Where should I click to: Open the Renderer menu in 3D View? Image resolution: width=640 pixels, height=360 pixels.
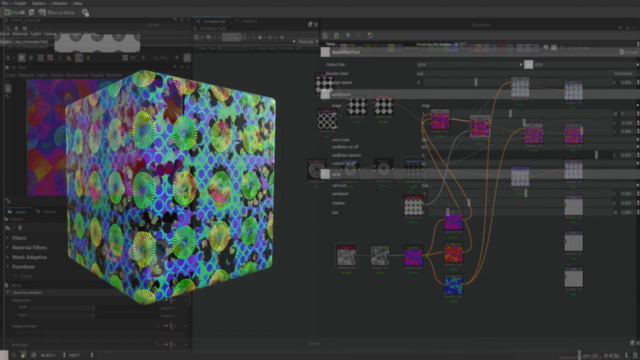(x=114, y=75)
